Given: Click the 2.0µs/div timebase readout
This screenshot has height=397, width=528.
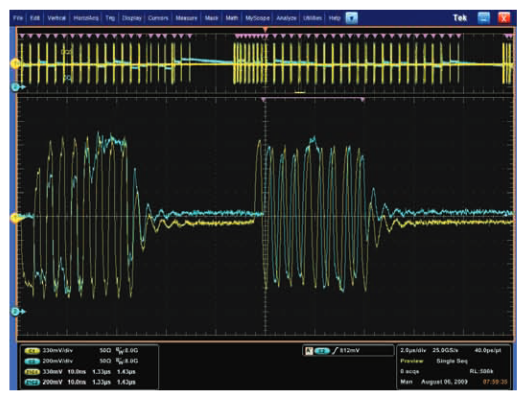Looking at the screenshot, I should (x=414, y=351).
